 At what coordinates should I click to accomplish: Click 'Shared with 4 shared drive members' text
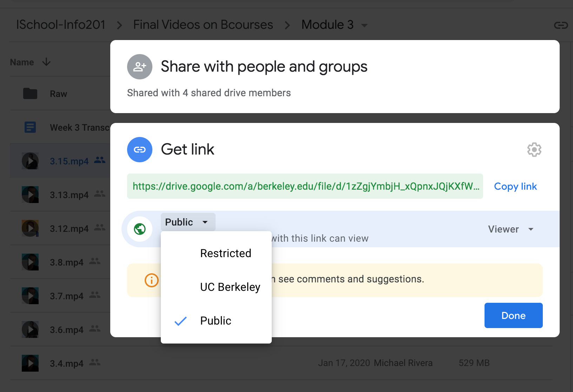tap(209, 93)
